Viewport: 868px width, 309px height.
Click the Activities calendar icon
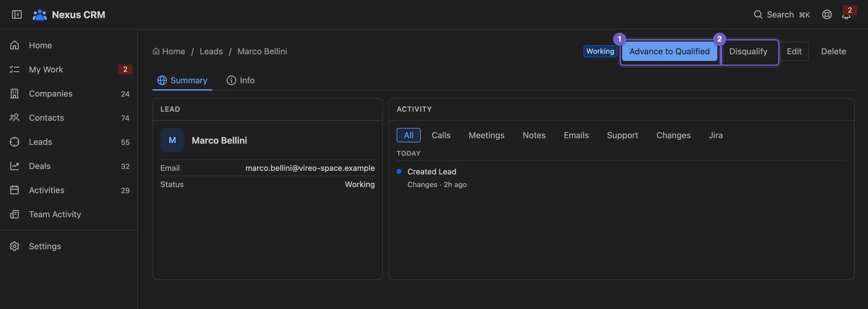pyautogui.click(x=14, y=190)
